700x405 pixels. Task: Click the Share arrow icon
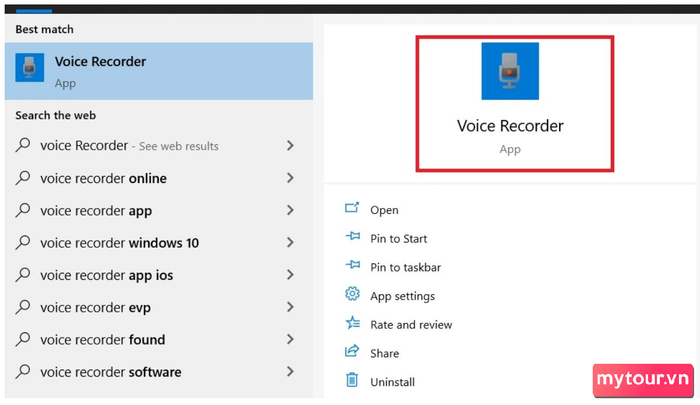click(x=352, y=351)
